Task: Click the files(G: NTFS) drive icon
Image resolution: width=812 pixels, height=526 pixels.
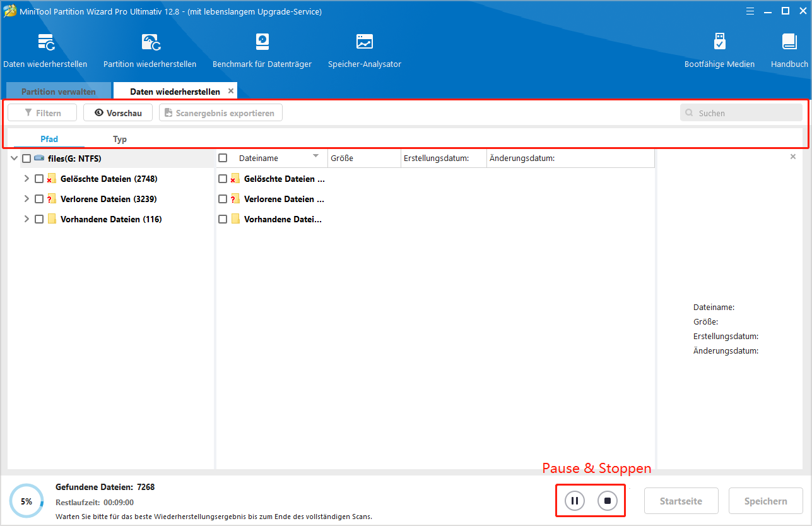Action: (x=39, y=158)
